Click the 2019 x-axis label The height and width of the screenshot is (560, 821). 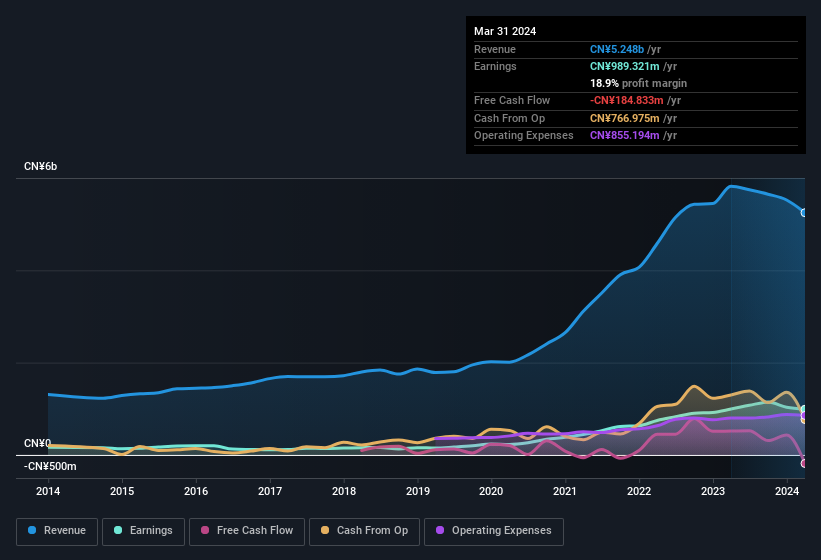(418, 491)
